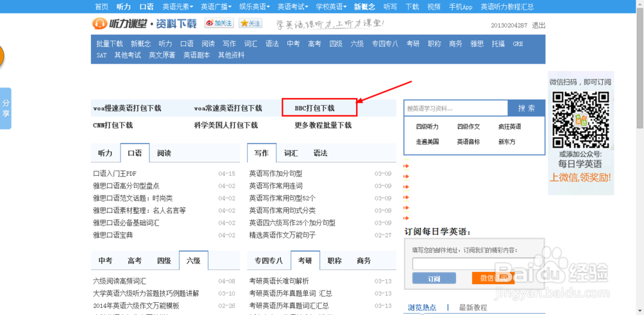Switch to the 阅读 tab
This screenshot has width=644, height=315.
(x=164, y=153)
